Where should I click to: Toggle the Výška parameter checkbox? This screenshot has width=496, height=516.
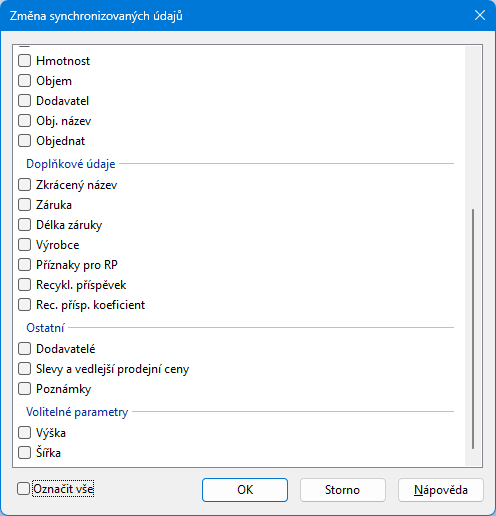[x=24, y=433]
